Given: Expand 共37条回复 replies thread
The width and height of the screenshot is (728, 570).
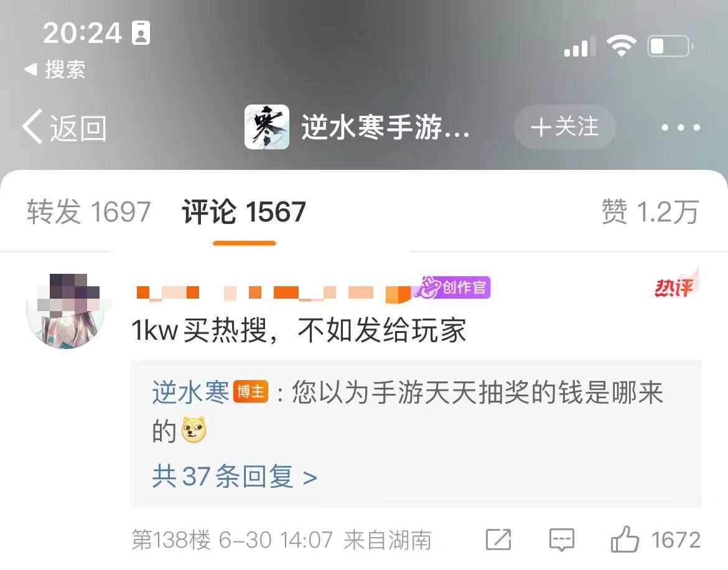Looking at the screenshot, I should (235, 476).
